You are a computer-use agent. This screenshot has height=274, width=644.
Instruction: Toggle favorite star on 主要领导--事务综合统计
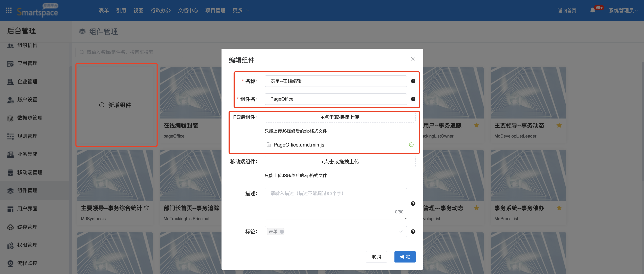[x=147, y=207]
